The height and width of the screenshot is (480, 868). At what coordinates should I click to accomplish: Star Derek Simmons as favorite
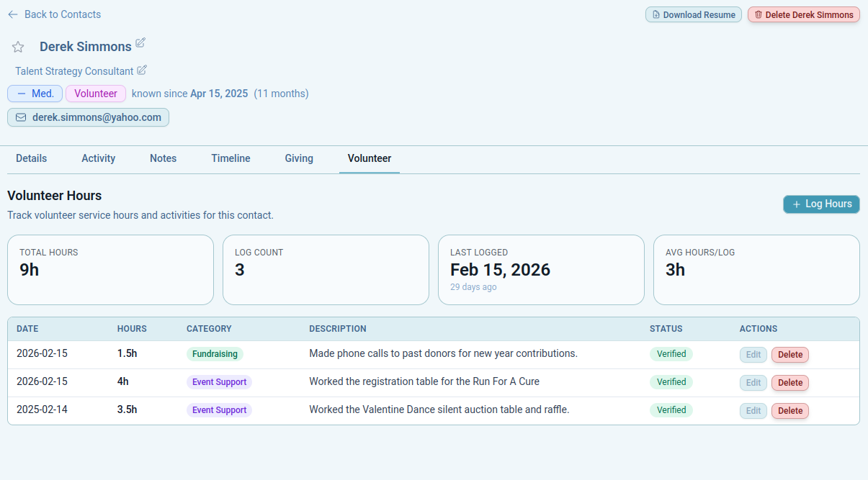[x=18, y=47]
